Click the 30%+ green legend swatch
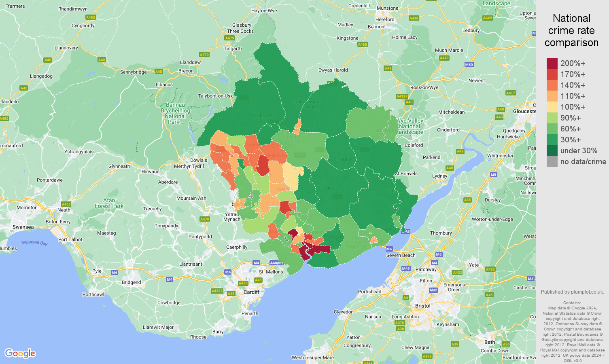 (x=552, y=140)
